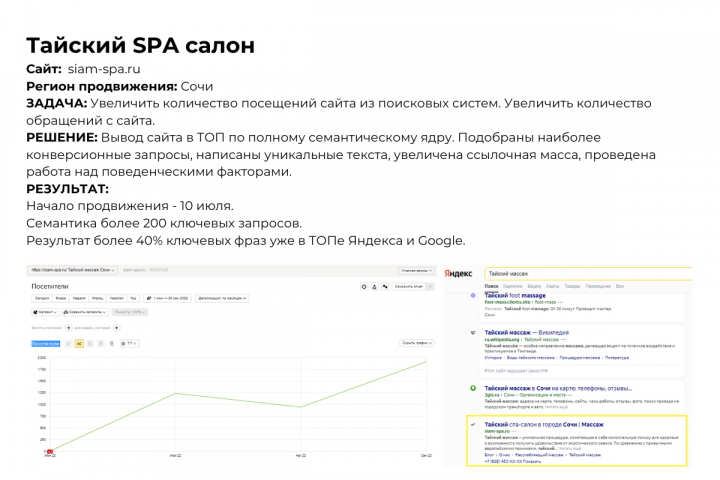Switch to Yandex Поиск tab
Image resolution: width=720 pixels, height=480 pixels.
click(491, 286)
